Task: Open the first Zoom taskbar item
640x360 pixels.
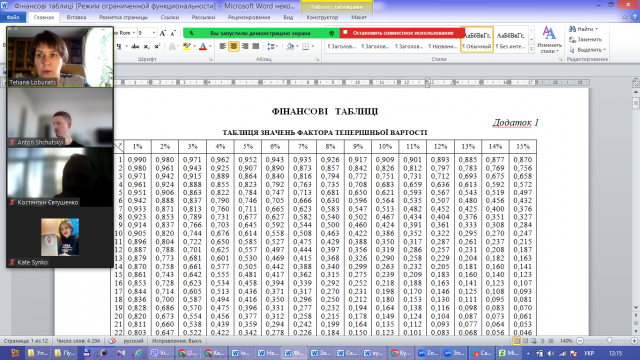Action: tap(427, 353)
